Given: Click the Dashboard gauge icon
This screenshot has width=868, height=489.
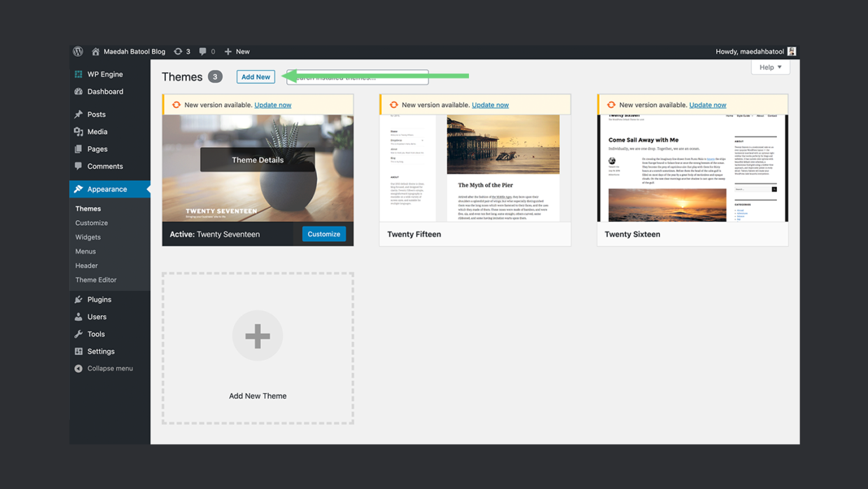Looking at the screenshot, I should 78,92.
